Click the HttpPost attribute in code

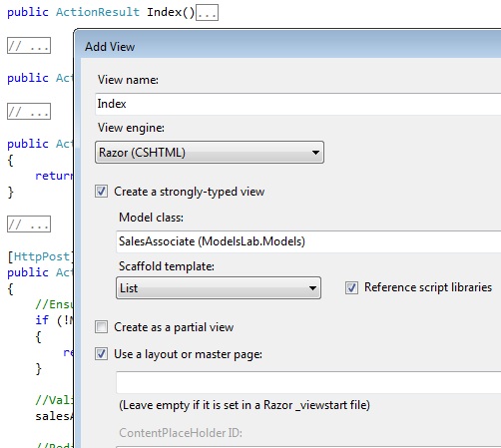pos(42,256)
